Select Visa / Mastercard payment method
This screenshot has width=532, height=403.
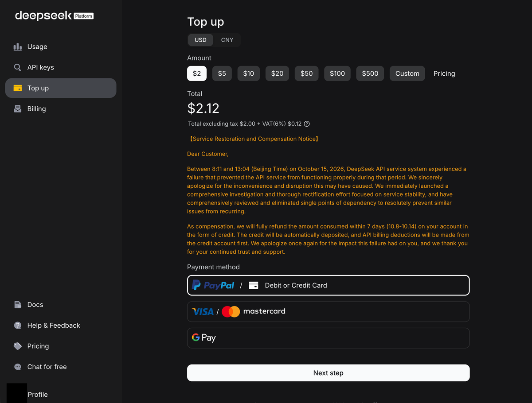coord(328,312)
